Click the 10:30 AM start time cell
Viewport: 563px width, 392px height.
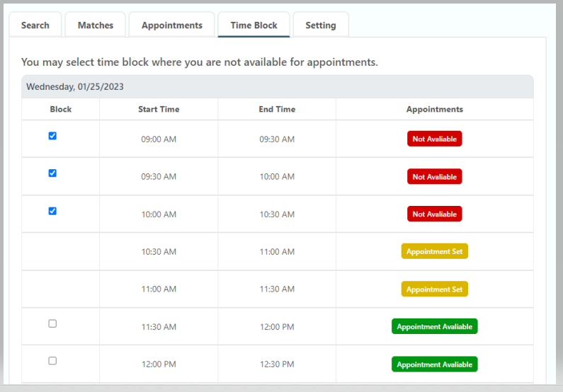click(x=159, y=252)
